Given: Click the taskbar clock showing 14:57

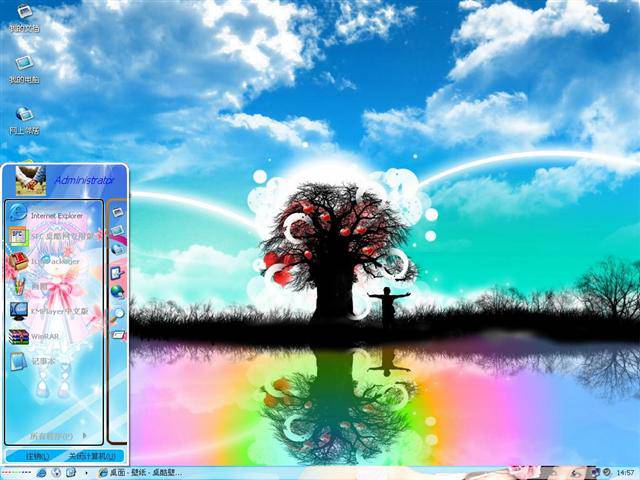Looking at the screenshot, I should (x=624, y=473).
